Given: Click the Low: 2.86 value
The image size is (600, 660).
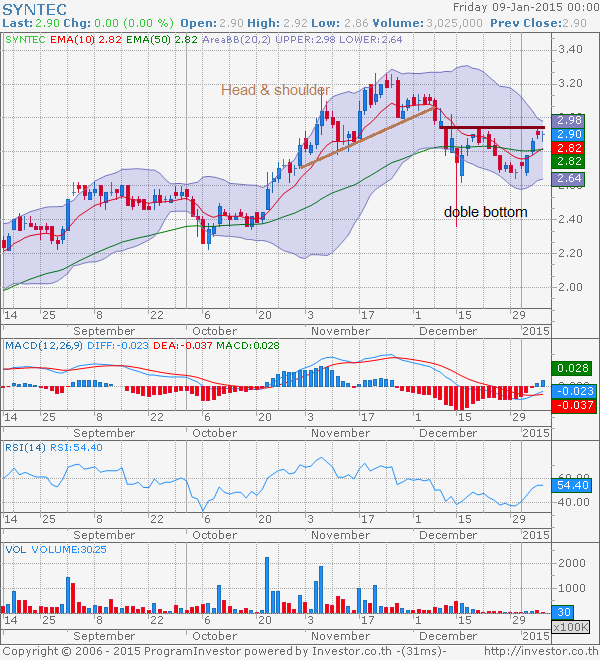Looking at the screenshot, I should [341, 23].
